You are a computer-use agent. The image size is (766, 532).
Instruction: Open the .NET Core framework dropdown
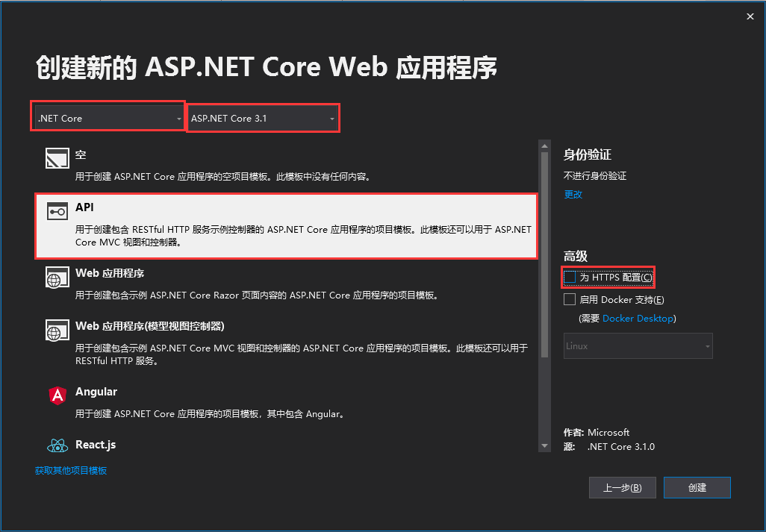pyautogui.click(x=107, y=117)
